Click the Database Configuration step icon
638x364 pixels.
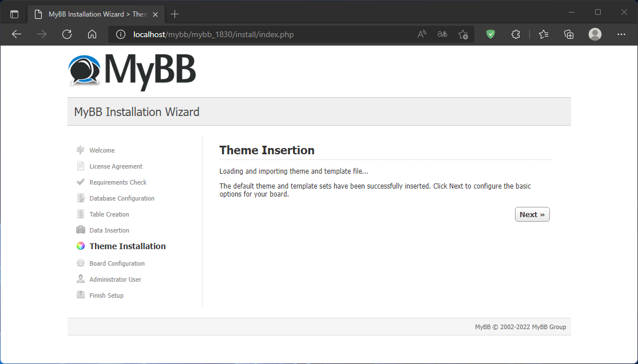(81, 198)
